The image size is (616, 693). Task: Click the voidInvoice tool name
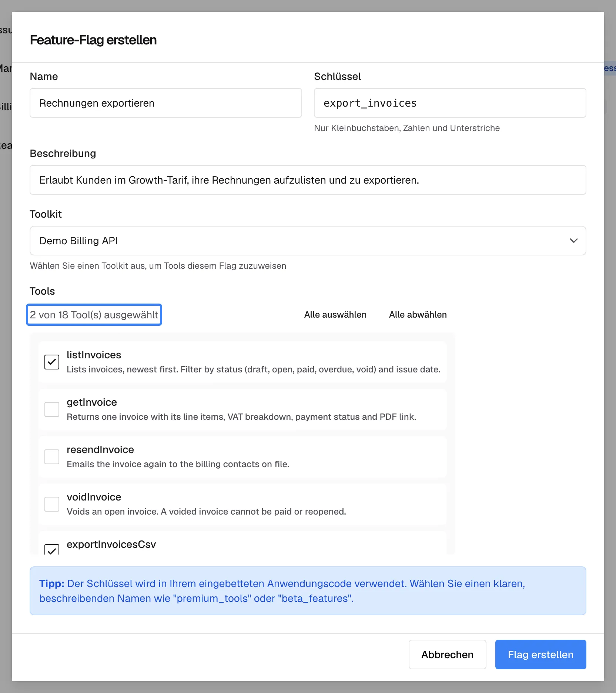(x=94, y=497)
